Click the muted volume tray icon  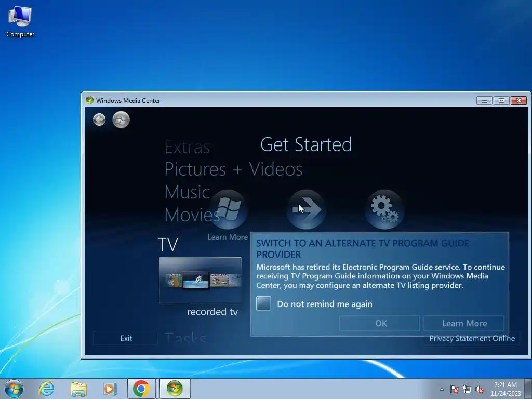(480, 389)
